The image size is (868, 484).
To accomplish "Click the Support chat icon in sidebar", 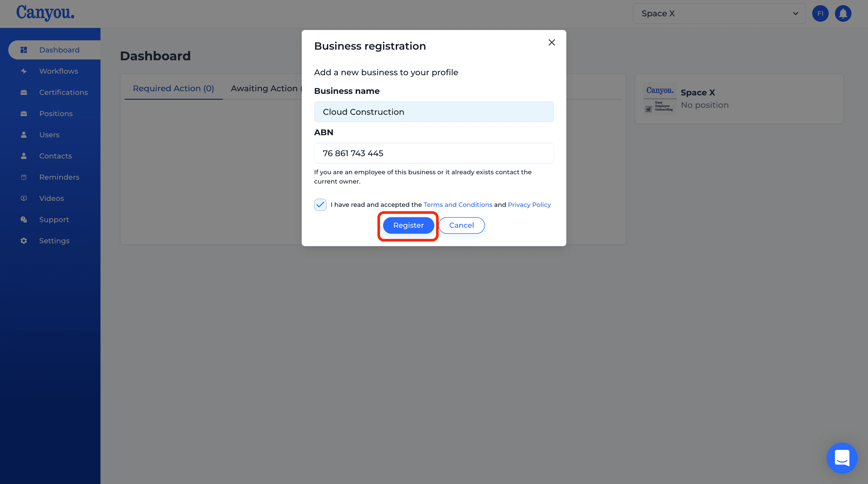I will pos(24,220).
